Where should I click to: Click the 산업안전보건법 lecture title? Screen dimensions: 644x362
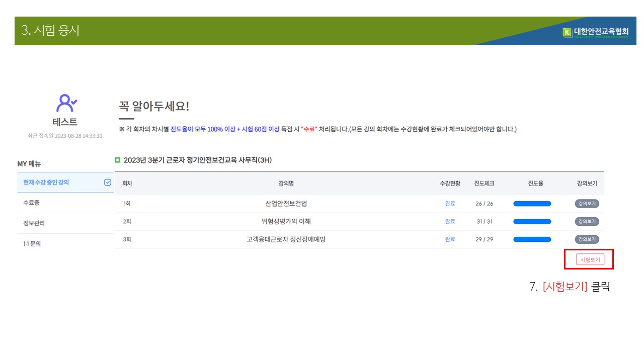[x=286, y=204]
